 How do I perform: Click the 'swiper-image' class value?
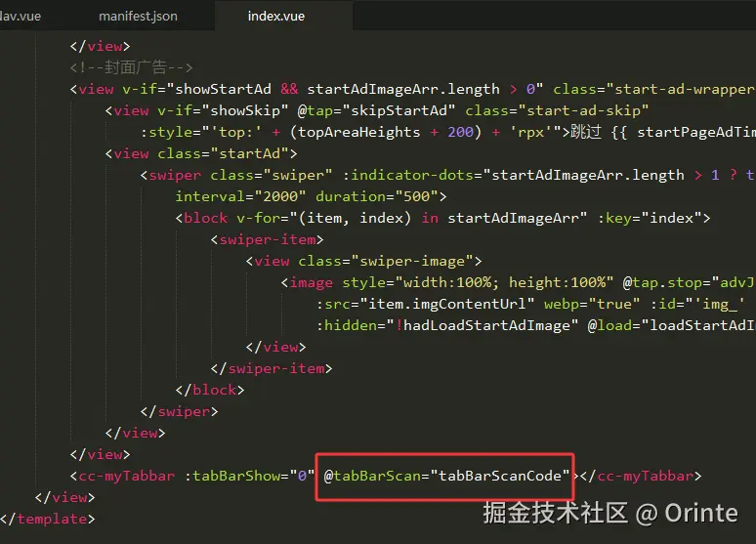click(x=412, y=261)
